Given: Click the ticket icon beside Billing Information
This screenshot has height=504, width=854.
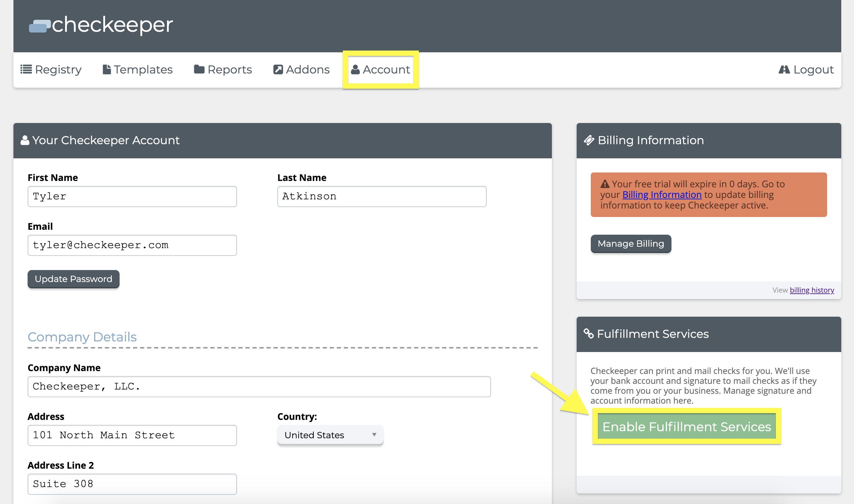Looking at the screenshot, I should 589,140.
